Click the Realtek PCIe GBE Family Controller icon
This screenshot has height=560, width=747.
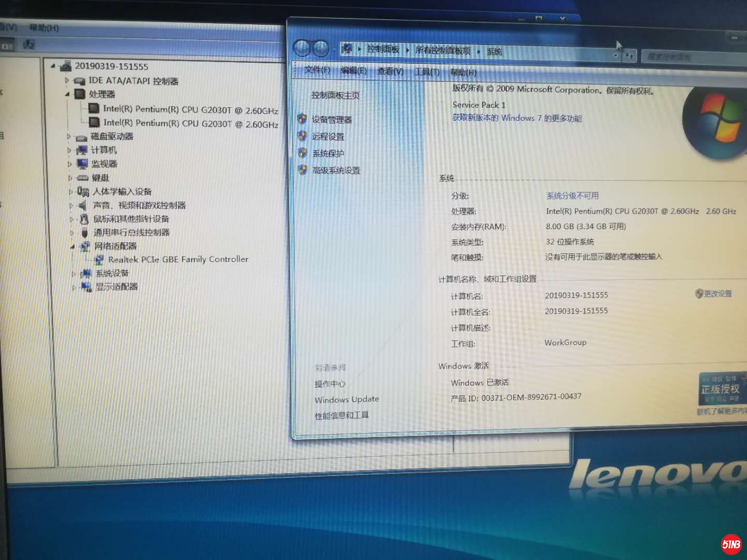point(99,259)
